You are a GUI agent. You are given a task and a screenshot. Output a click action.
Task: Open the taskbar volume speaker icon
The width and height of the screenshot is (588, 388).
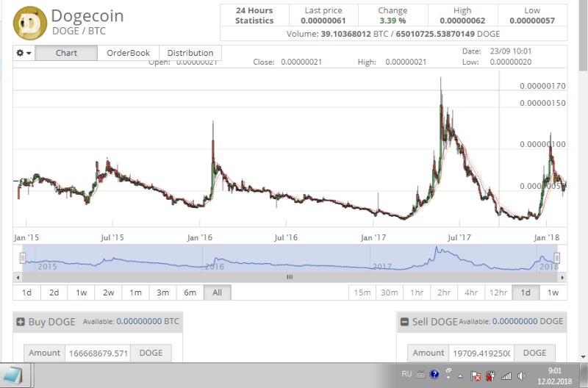pyautogui.click(x=521, y=376)
